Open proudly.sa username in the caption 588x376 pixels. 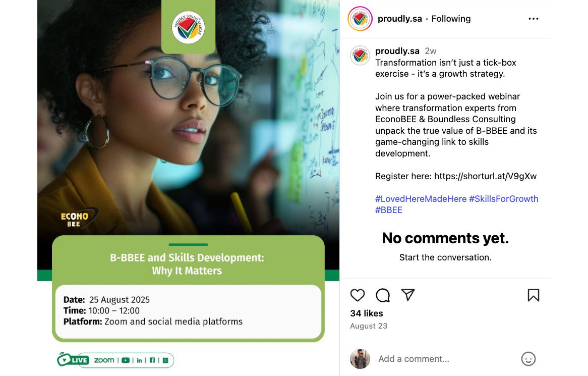point(397,51)
